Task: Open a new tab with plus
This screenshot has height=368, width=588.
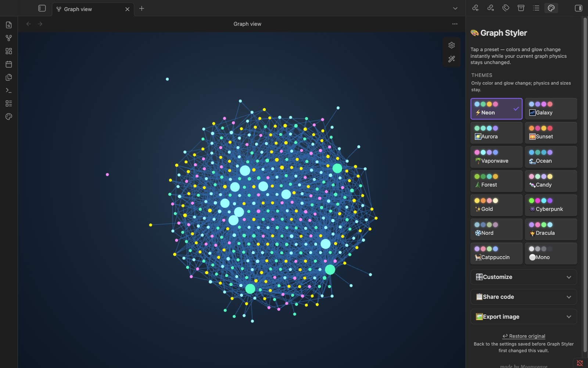Action: [x=141, y=8]
